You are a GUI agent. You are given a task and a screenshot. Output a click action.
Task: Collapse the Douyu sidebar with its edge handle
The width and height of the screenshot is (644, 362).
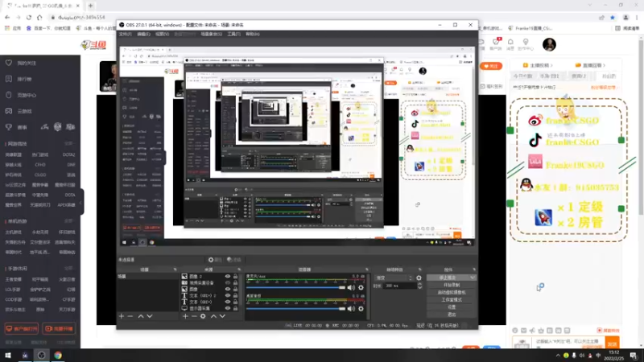click(81, 203)
